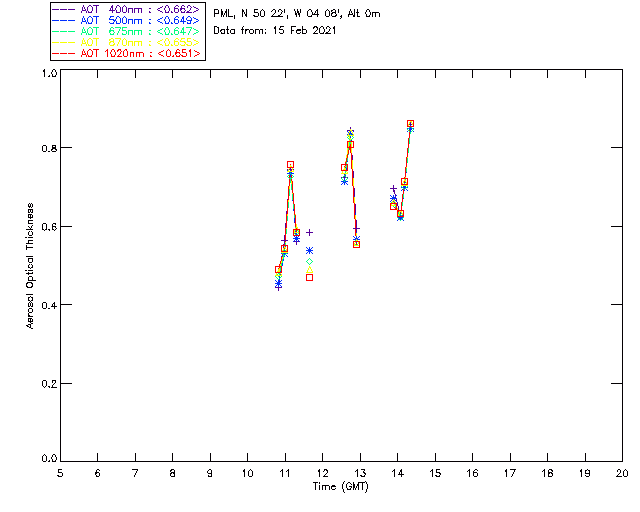The image size is (640, 512).
Task: Click the PML location header text
Action: (297, 14)
